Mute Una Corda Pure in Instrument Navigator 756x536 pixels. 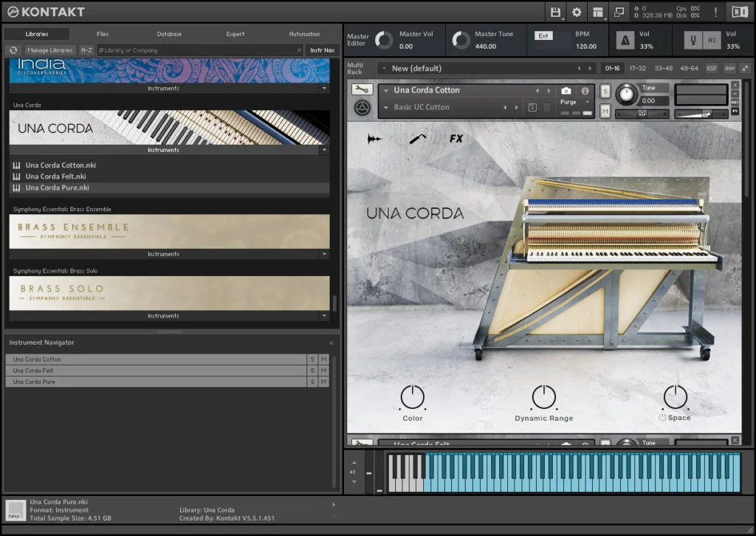[324, 382]
